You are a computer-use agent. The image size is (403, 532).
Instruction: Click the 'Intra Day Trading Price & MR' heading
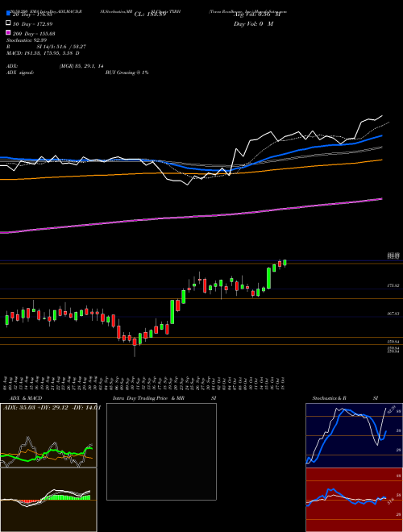tap(148, 398)
